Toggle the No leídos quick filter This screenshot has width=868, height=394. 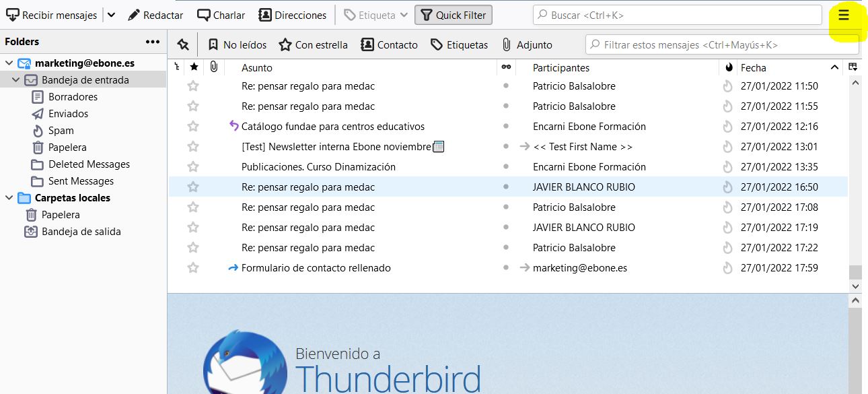(237, 45)
